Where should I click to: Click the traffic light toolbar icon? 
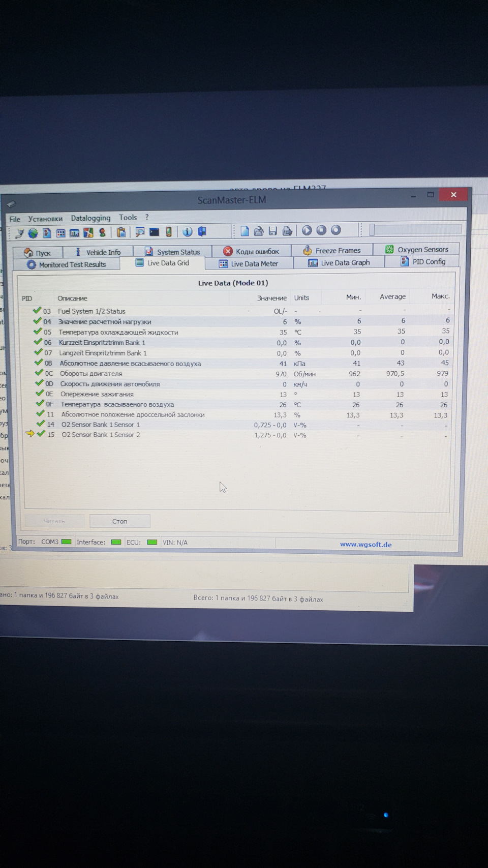(x=169, y=232)
